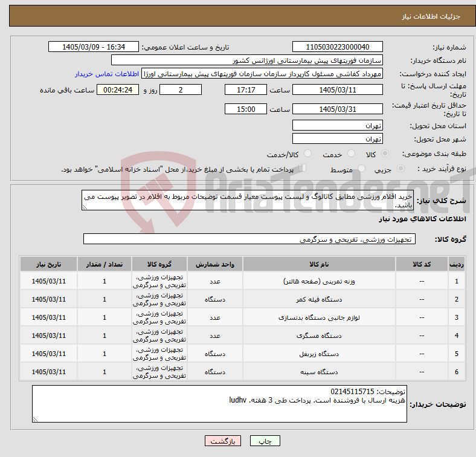Image resolution: width=476 pixels, height=457 pixels.
Task: Click the اطلاعات کالاهای مورد نیاز heading
Action: click(422, 219)
